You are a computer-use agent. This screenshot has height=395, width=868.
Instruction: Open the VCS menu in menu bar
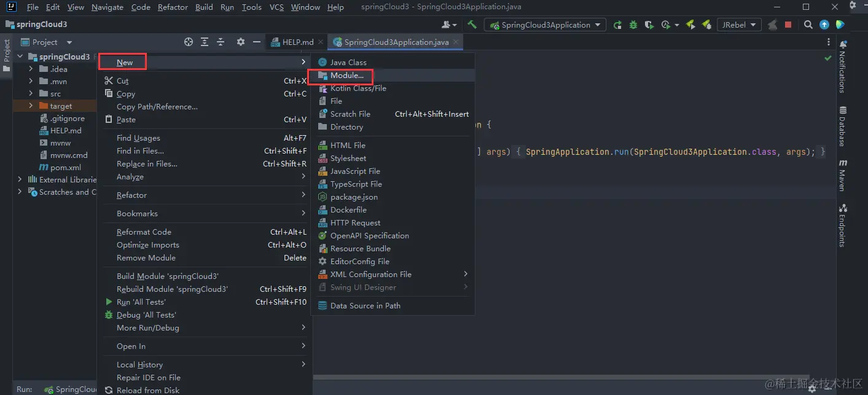pyautogui.click(x=276, y=7)
